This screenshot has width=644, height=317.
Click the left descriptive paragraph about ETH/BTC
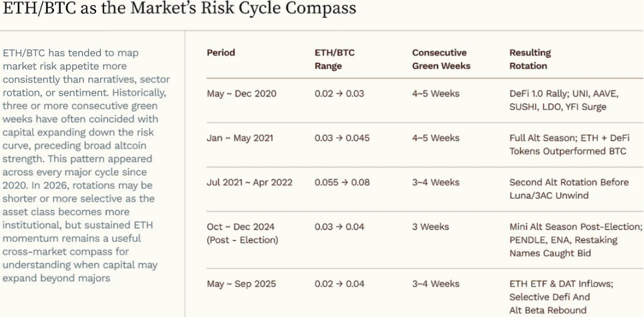pyautogui.click(x=87, y=166)
